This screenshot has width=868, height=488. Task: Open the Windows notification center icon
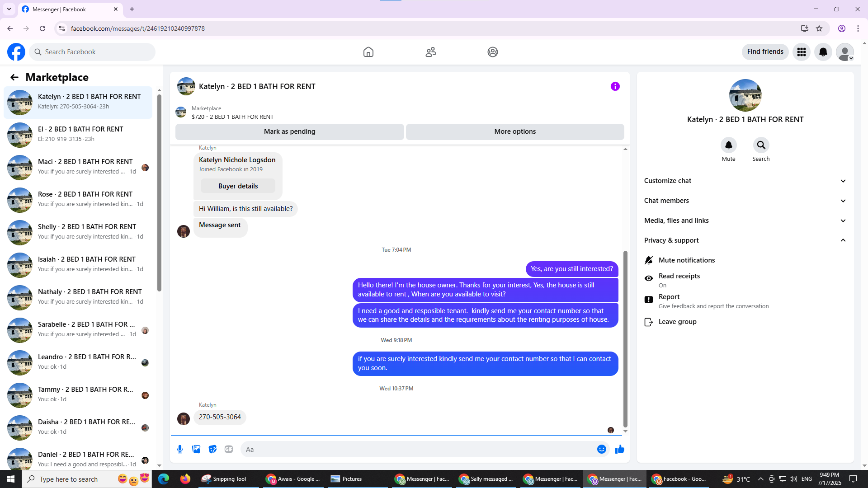click(x=853, y=479)
